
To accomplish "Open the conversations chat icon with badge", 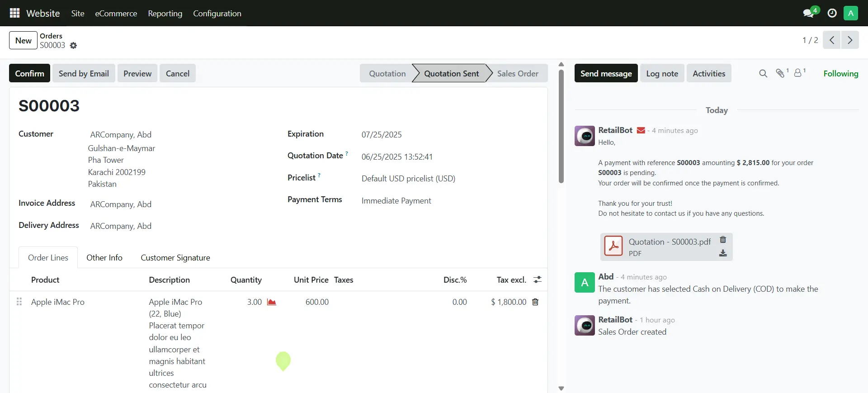I will [808, 13].
